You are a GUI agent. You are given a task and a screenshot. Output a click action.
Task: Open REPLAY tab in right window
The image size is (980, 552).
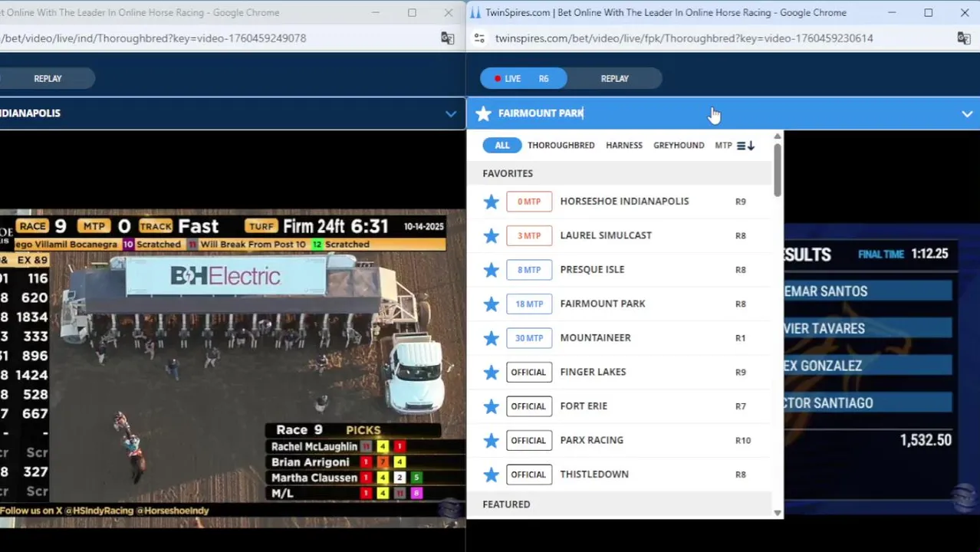coord(614,78)
